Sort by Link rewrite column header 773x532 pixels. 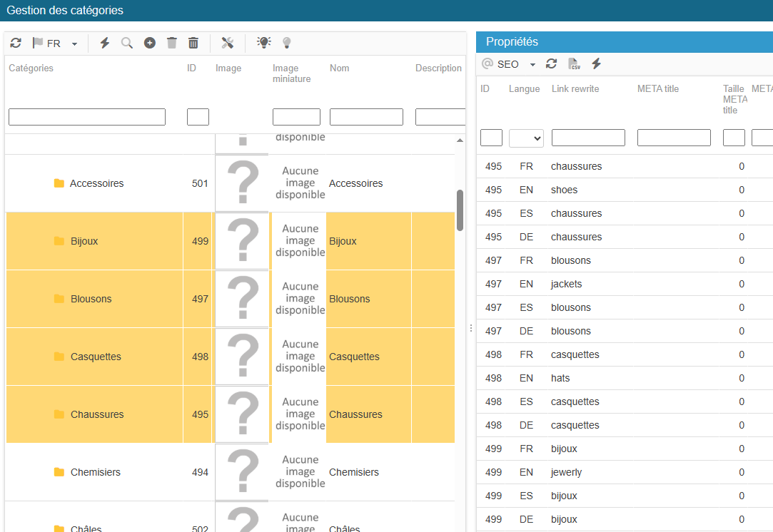(575, 88)
